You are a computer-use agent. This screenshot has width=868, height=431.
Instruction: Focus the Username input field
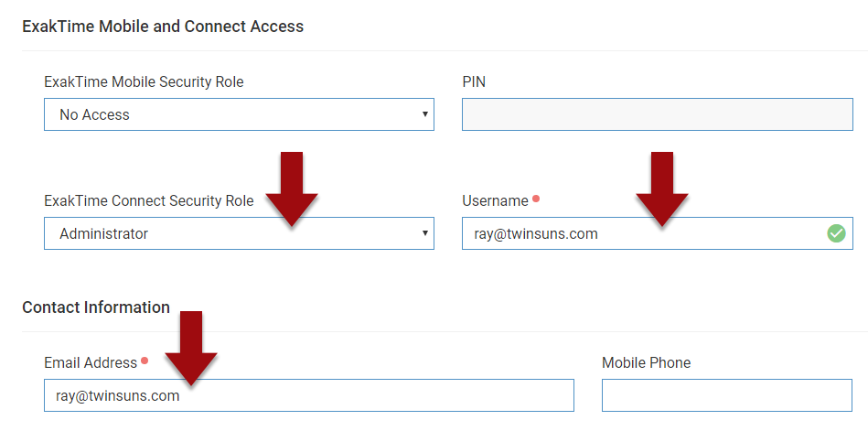point(640,233)
